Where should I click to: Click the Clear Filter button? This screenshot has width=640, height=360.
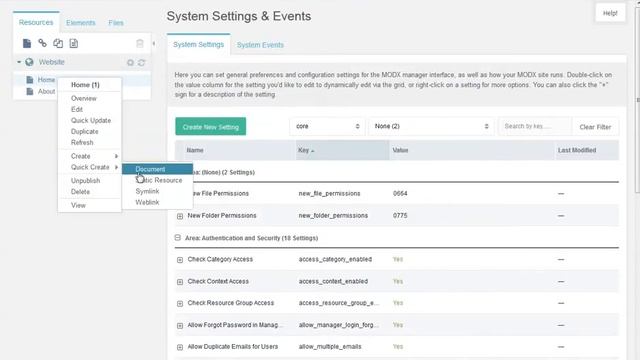coord(595,127)
